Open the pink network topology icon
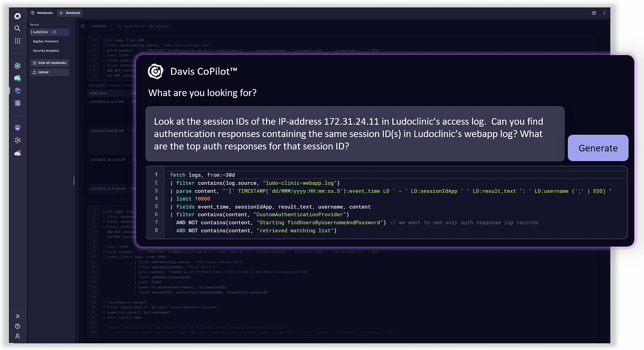The height and width of the screenshot is (350, 644). click(x=17, y=140)
